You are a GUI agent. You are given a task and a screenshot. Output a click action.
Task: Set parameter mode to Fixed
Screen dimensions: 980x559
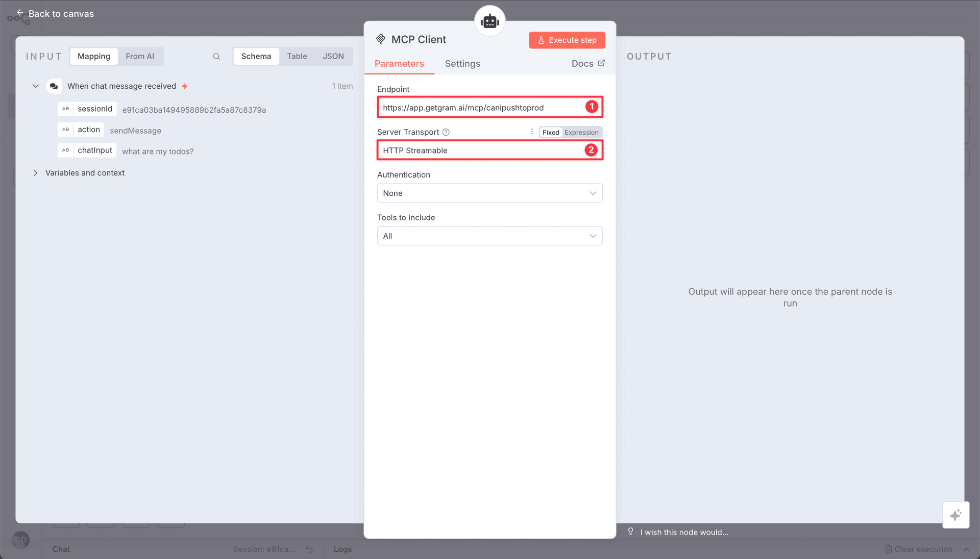coord(551,133)
